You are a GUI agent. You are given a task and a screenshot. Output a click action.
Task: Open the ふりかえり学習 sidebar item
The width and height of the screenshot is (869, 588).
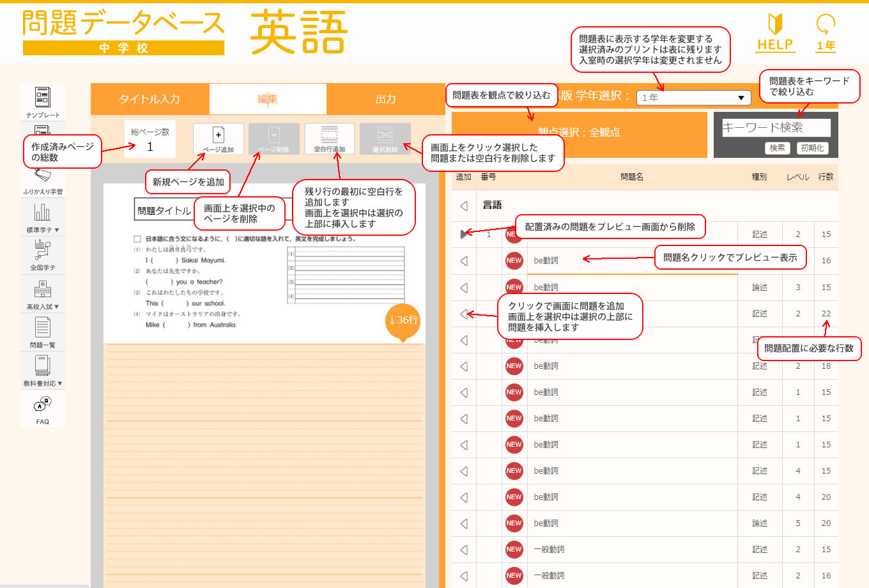pos(42,181)
